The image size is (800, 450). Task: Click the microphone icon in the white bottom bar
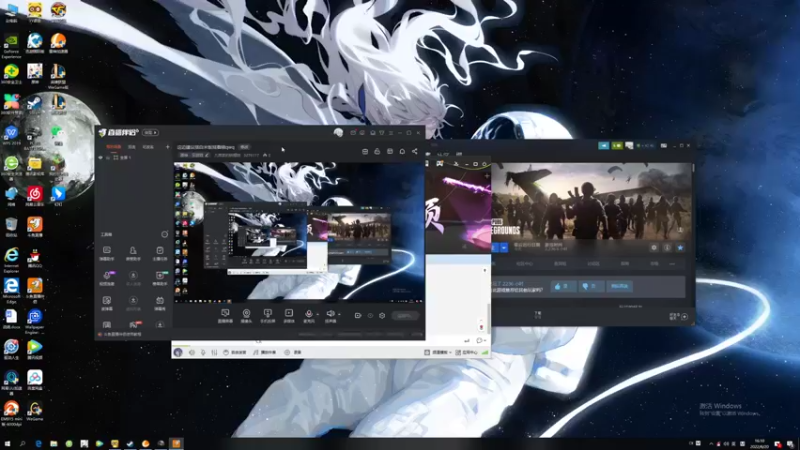tap(203, 352)
